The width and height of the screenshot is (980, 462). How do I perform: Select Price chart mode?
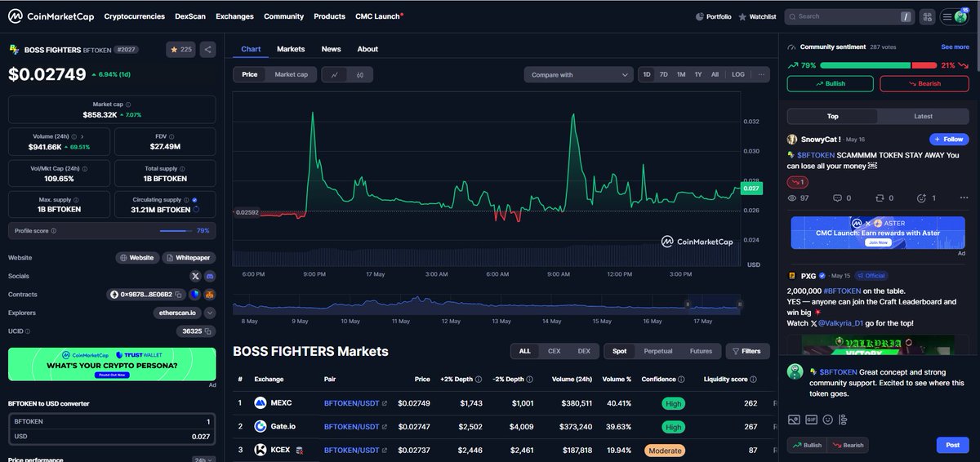(x=250, y=74)
